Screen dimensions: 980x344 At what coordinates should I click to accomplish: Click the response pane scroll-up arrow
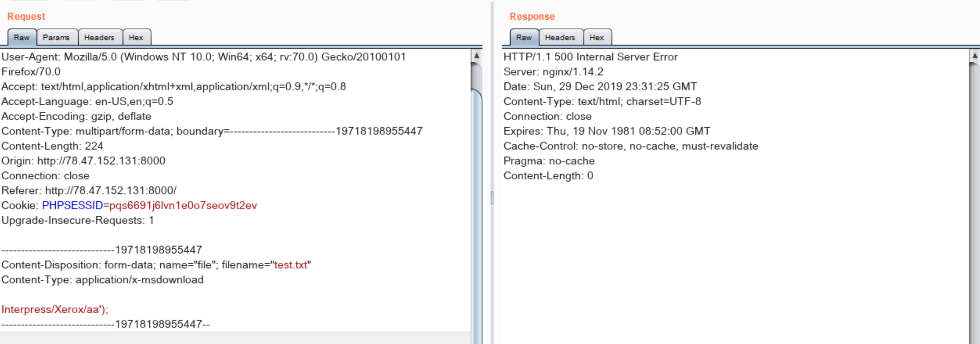[x=974, y=55]
